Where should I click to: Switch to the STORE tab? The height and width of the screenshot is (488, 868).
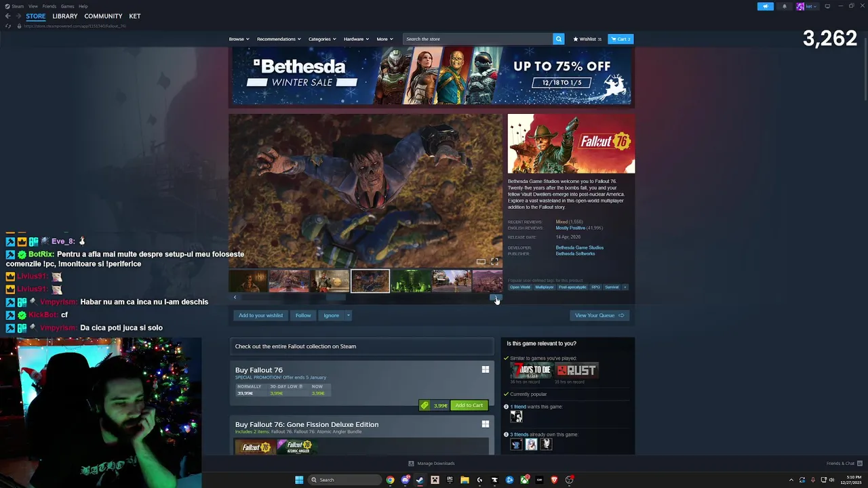coord(36,16)
